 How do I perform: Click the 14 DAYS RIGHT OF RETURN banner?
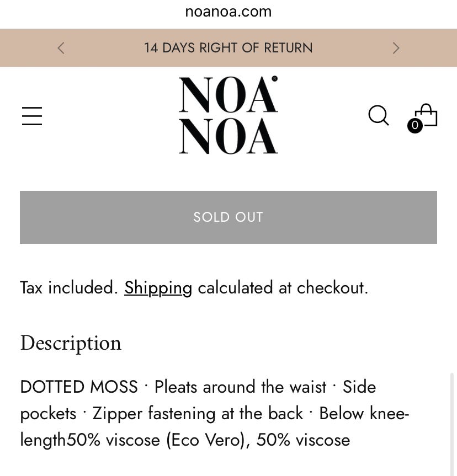pyautogui.click(x=228, y=48)
